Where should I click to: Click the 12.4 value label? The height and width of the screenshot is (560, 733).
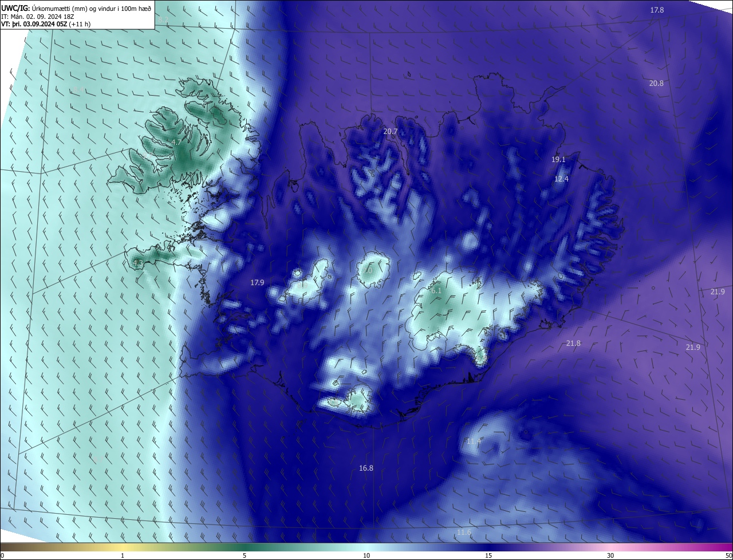pyautogui.click(x=561, y=179)
